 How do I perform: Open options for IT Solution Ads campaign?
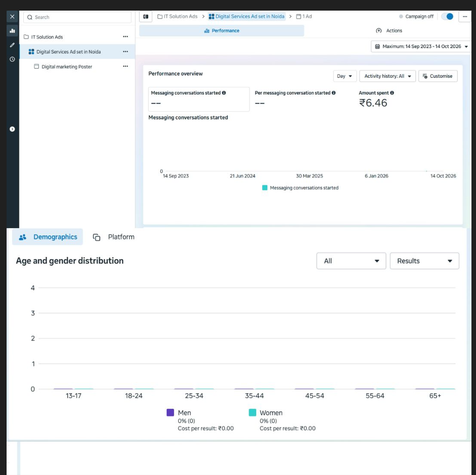point(125,37)
